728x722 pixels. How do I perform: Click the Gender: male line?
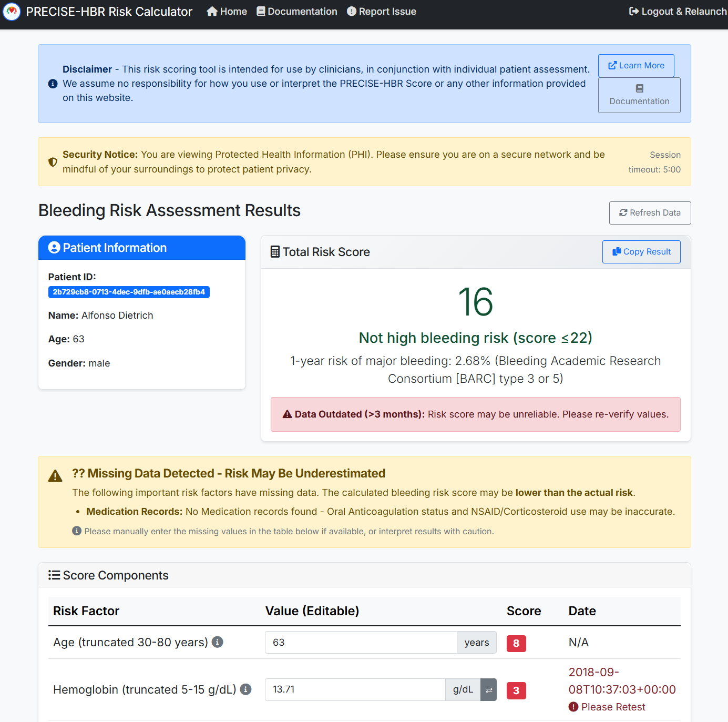pos(79,363)
